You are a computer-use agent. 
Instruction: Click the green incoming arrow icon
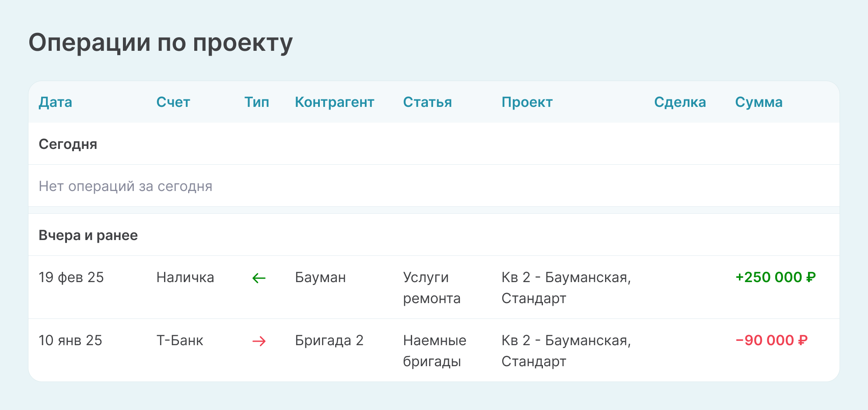tap(259, 278)
